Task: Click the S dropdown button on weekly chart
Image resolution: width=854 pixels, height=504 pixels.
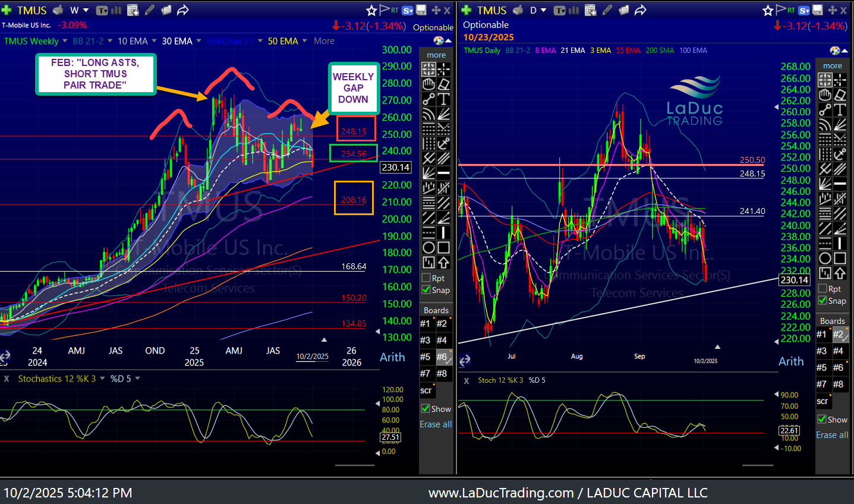Action: coord(408,10)
